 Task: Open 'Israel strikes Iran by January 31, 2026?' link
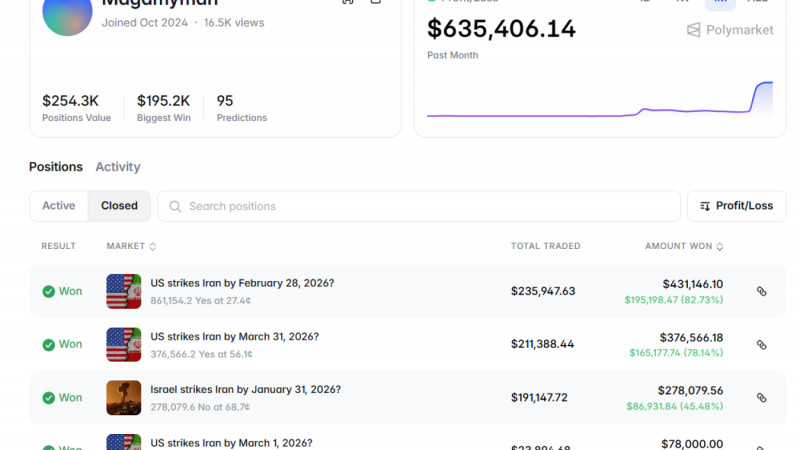pos(245,389)
